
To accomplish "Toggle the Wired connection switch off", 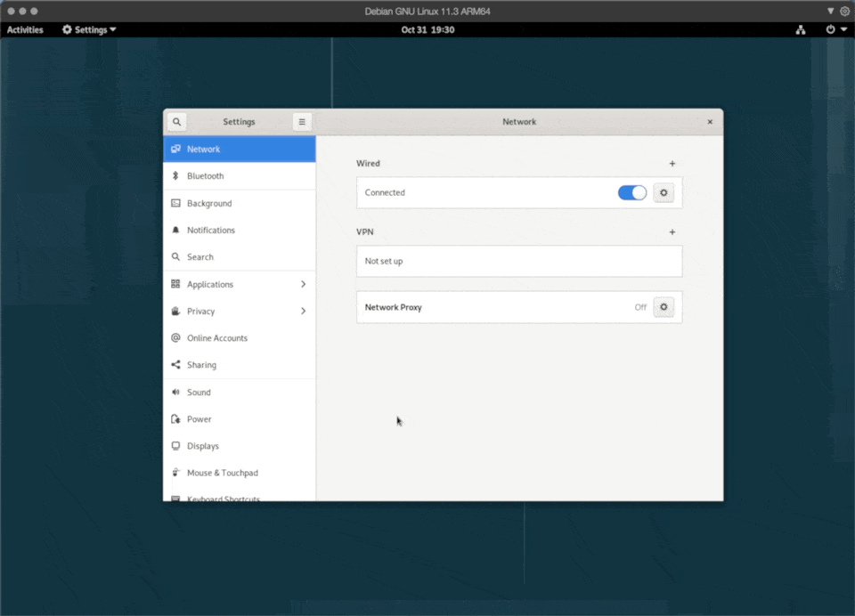I will coord(632,192).
